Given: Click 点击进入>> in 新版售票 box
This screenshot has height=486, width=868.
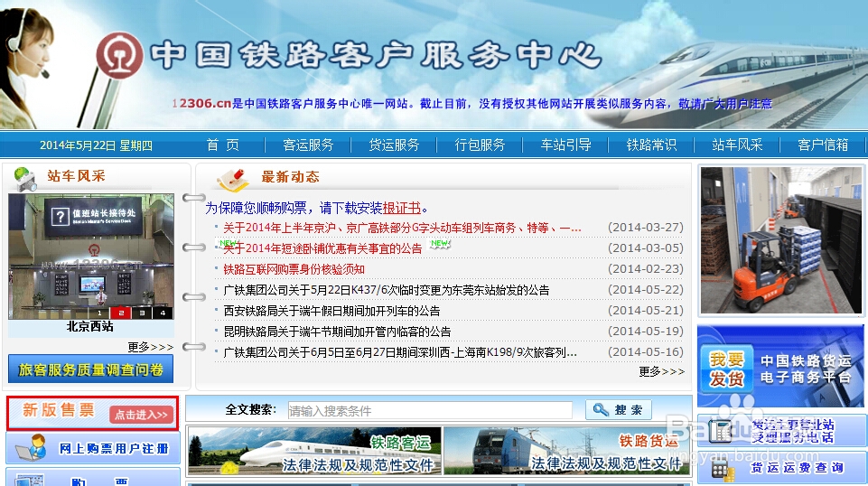Looking at the screenshot, I should 141,415.
